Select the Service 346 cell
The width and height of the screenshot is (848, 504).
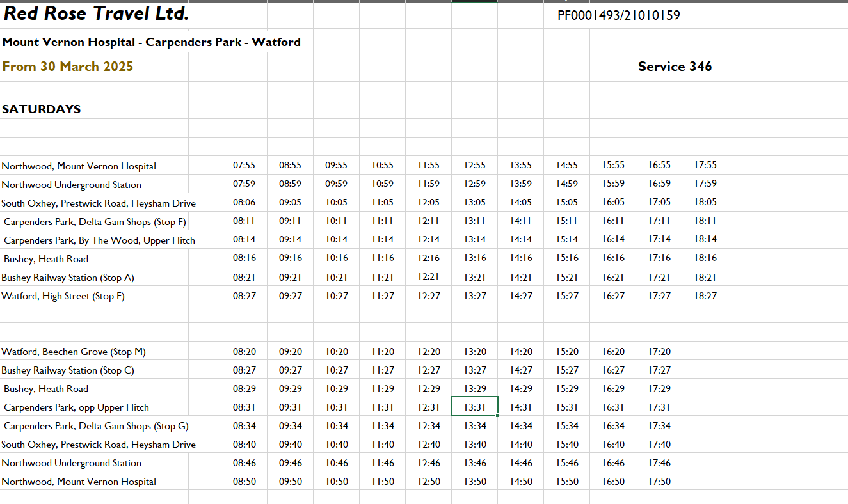pos(675,67)
